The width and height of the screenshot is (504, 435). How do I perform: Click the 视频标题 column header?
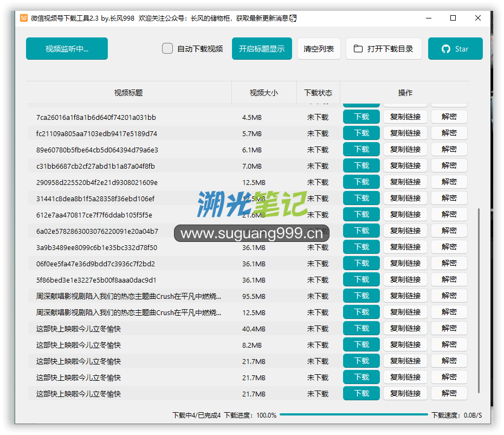[x=128, y=93]
